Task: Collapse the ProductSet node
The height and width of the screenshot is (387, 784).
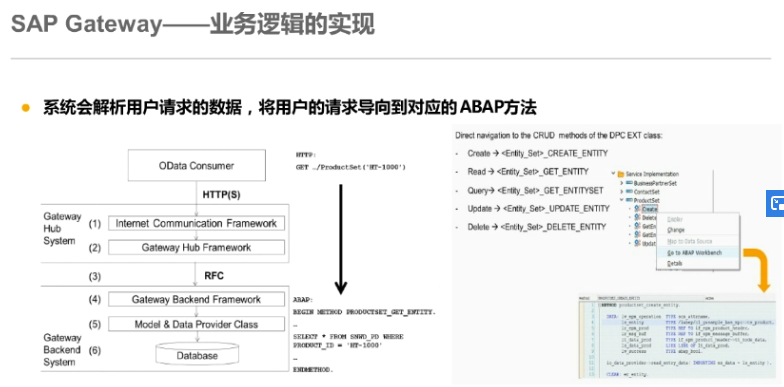Action: point(622,200)
